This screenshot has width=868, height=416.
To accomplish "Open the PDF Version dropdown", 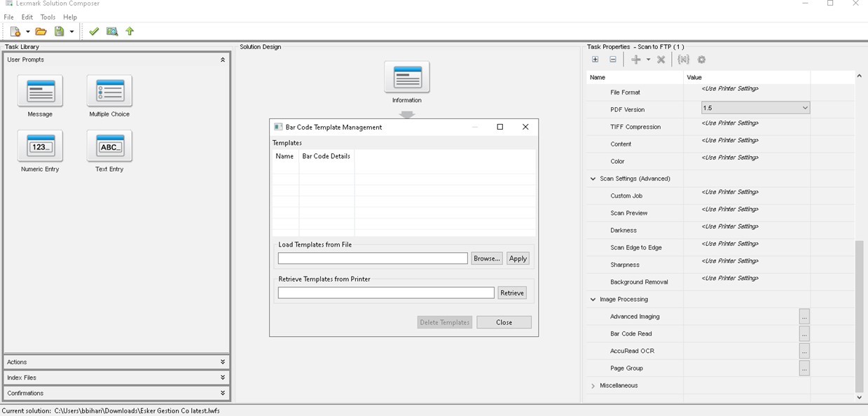I will [x=805, y=108].
